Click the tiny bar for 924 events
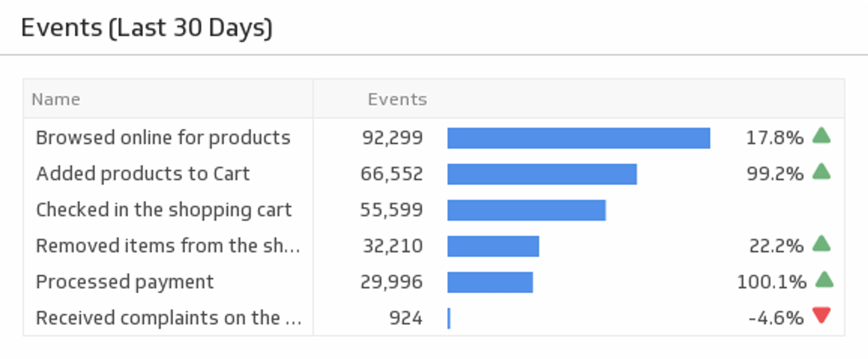The image size is (868, 359). coord(449,318)
